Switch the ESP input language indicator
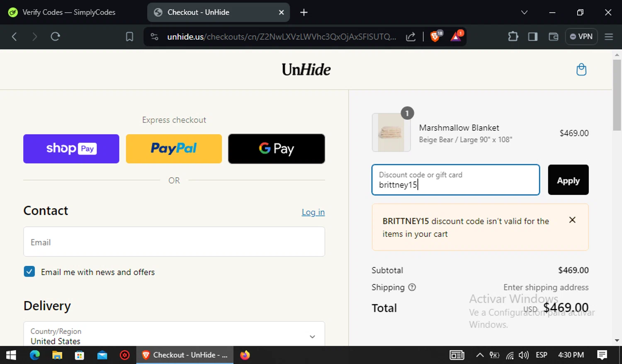This screenshot has width=622, height=364. pos(542,355)
